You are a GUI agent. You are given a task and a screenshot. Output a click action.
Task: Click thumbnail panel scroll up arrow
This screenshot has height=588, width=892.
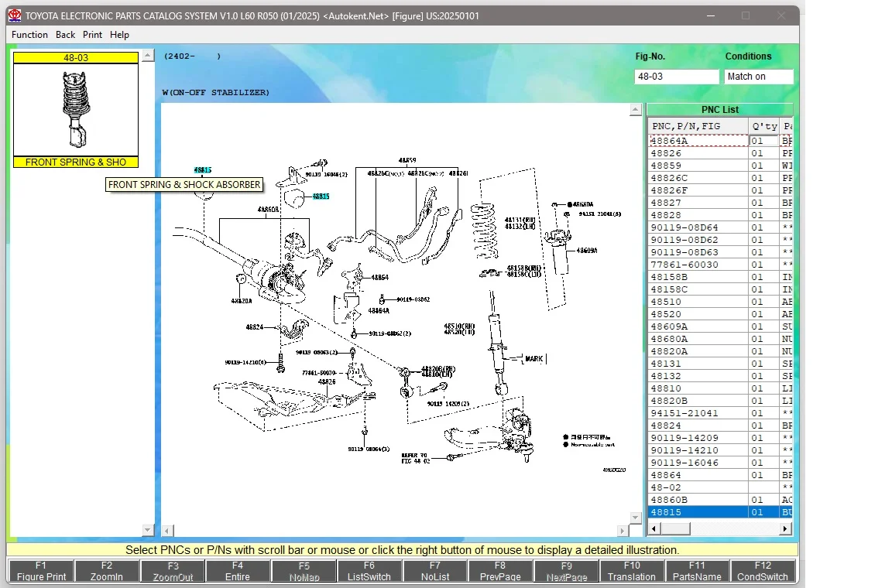147,55
